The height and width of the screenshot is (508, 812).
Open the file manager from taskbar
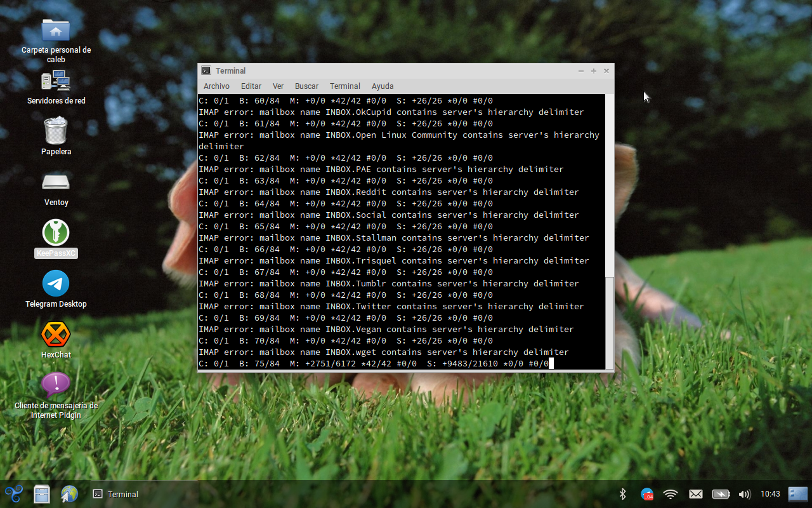[x=42, y=494]
